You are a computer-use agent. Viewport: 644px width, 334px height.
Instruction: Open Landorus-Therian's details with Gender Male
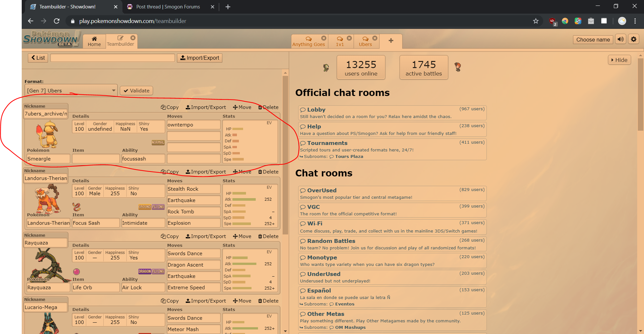pos(118,191)
